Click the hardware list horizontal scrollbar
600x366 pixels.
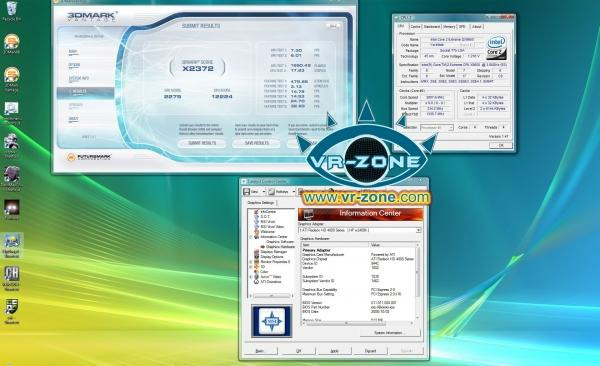(358, 324)
